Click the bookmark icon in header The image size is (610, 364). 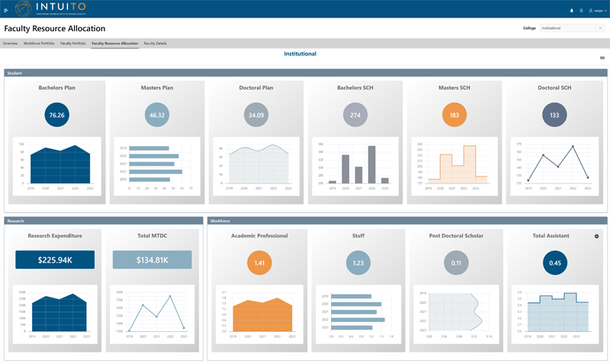click(x=581, y=11)
